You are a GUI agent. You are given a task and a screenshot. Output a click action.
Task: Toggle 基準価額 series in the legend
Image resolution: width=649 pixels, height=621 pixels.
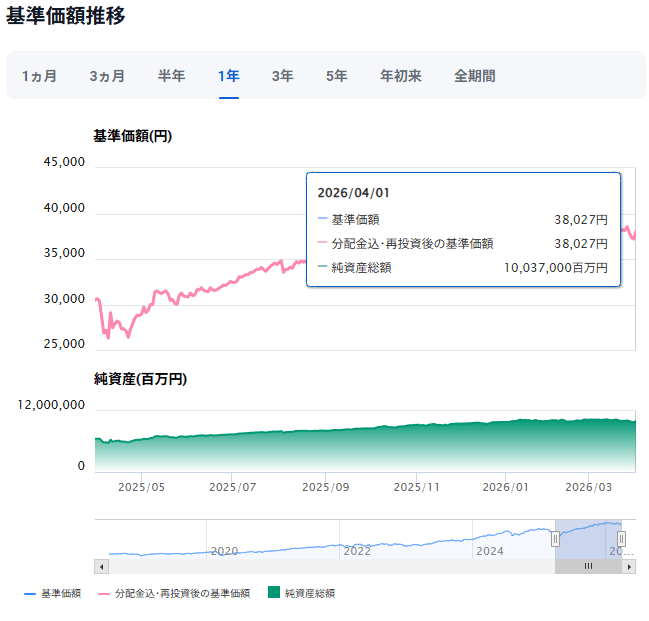point(61,594)
